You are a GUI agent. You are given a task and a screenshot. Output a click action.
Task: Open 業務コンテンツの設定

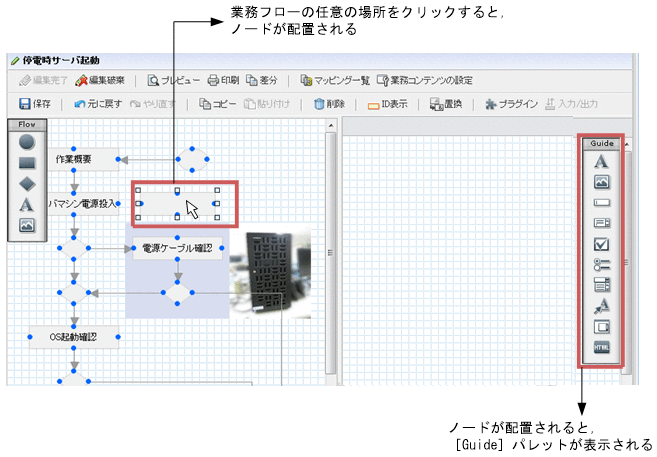425,80
